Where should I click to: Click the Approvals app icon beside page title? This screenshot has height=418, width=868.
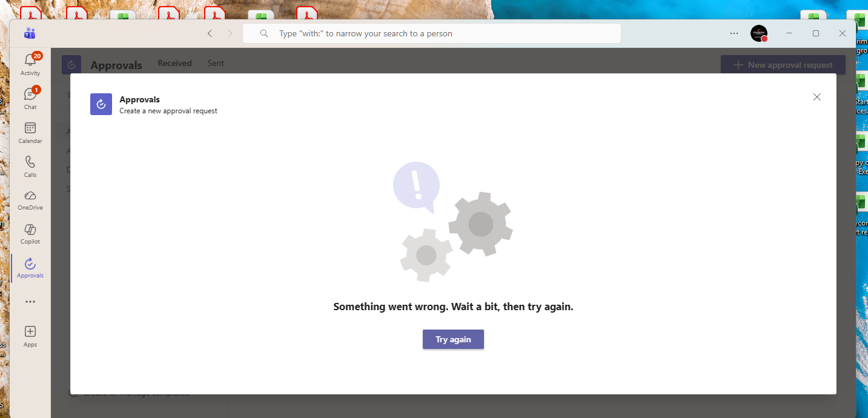pos(71,65)
